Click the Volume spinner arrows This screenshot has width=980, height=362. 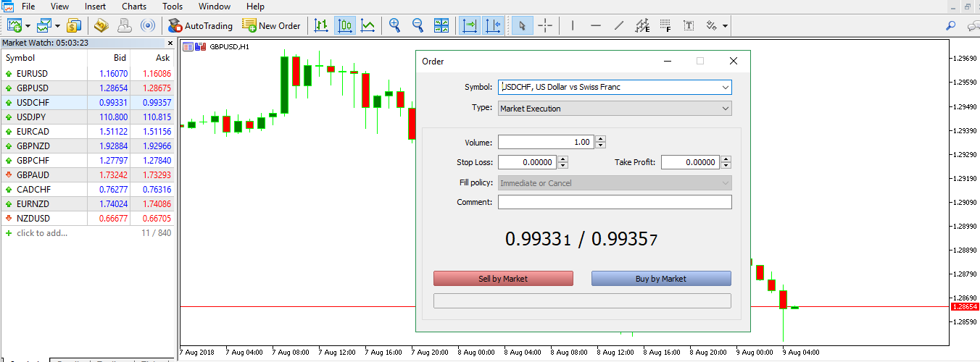(600, 142)
